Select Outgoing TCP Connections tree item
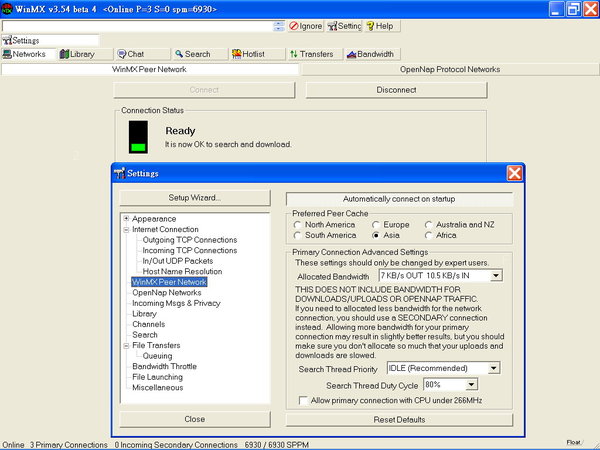This screenshot has height=450, width=600. point(190,240)
